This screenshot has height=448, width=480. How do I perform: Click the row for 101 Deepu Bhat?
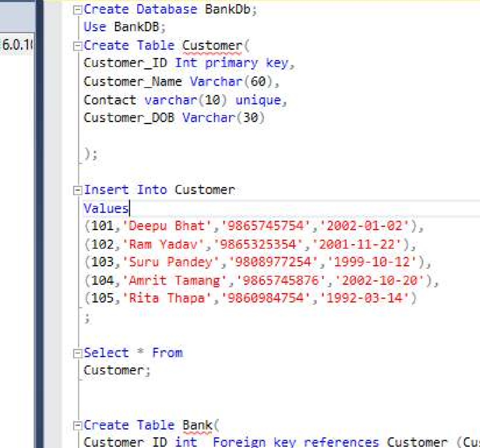point(254,226)
